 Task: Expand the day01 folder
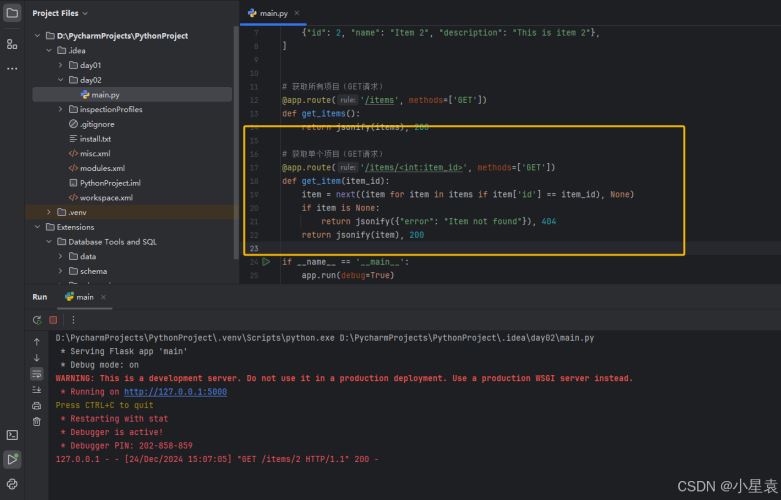(60, 65)
